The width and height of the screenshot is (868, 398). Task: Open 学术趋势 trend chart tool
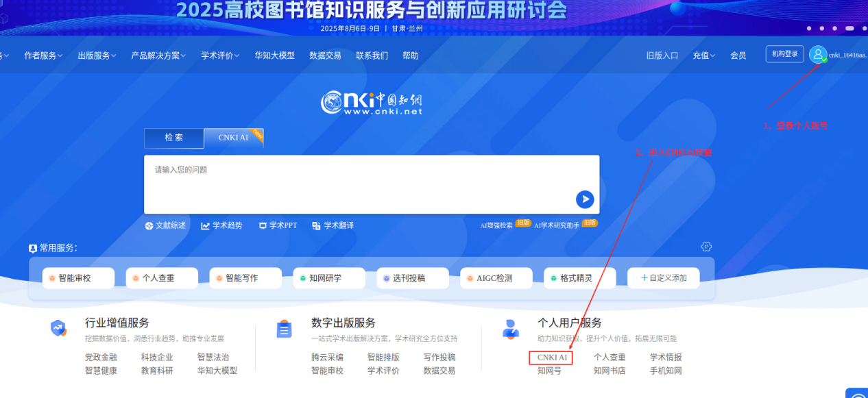click(x=221, y=225)
